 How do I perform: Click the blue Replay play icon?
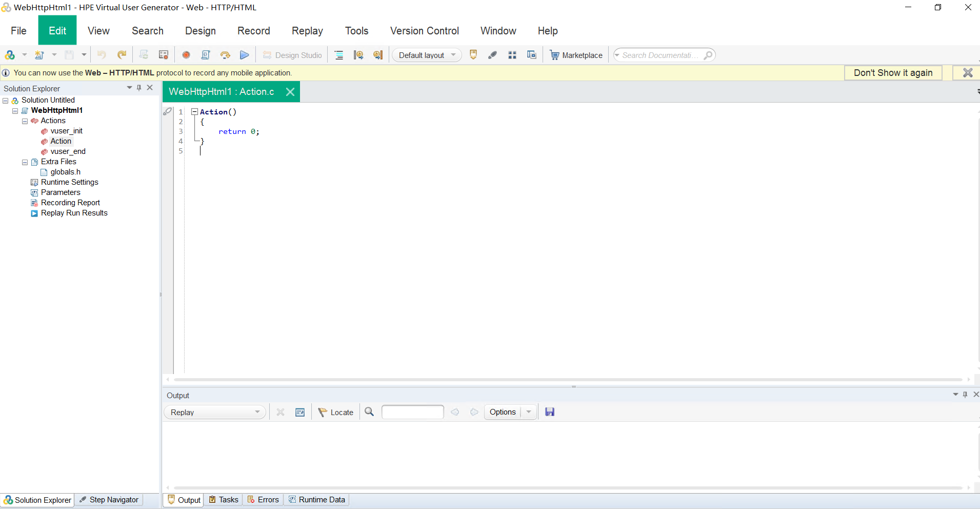pyautogui.click(x=245, y=55)
